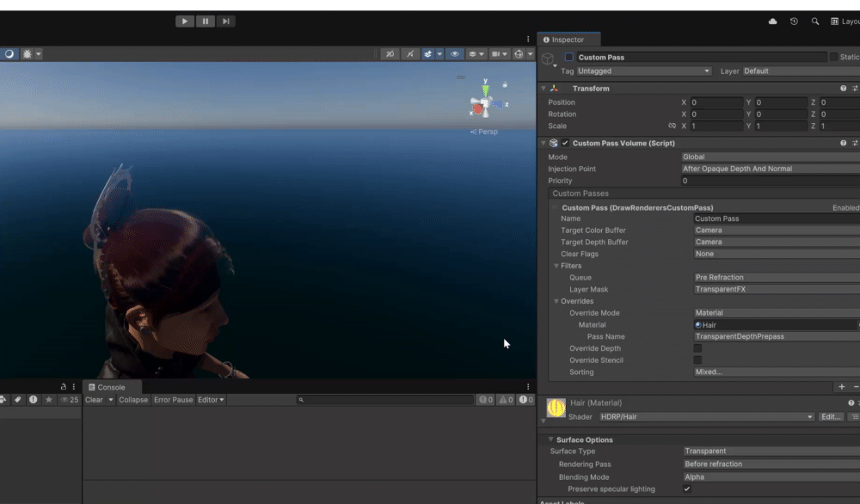Click the red X axis on orientation gizmo
860x504 pixels.
477,110
